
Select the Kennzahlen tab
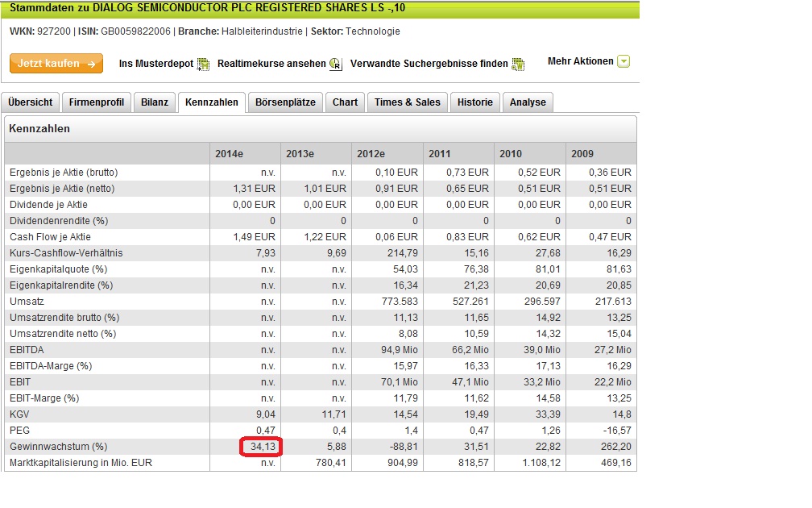(x=211, y=102)
